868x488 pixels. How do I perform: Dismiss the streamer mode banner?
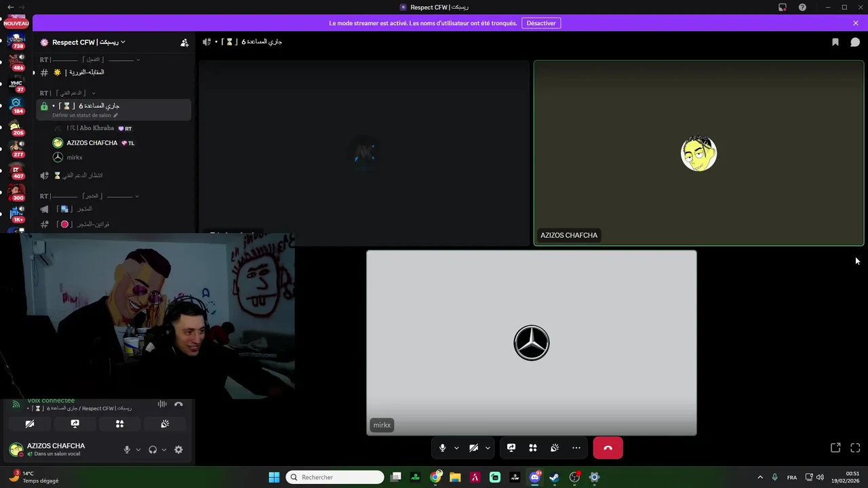coord(856,23)
